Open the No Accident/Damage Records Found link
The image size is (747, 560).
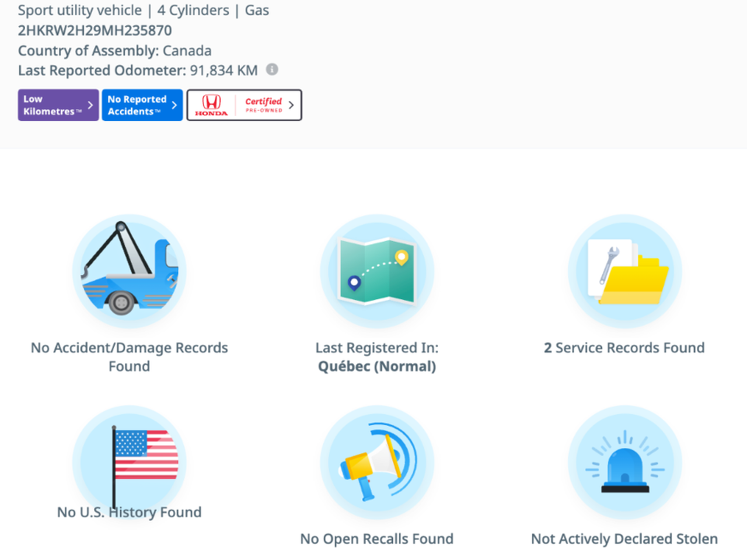coord(130,356)
